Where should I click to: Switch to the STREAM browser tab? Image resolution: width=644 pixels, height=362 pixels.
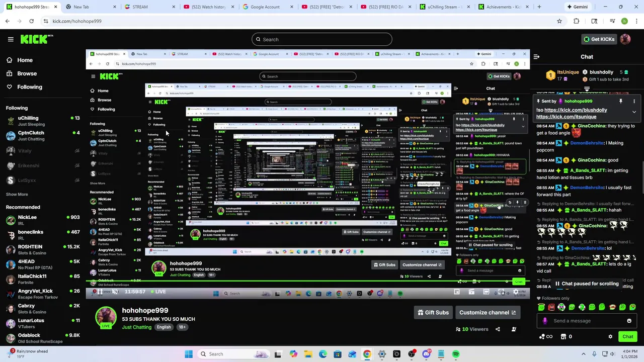(147, 7)
